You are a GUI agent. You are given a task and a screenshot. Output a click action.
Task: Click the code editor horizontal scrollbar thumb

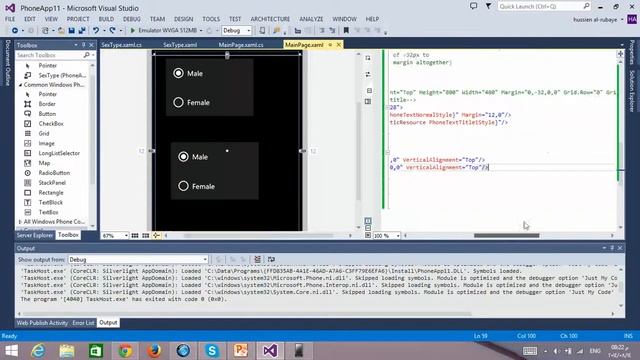pos(507,236)
